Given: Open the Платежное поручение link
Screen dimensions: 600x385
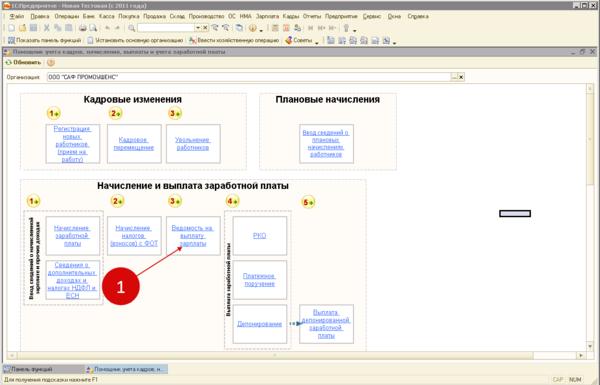Looking at the screenshot, I should (259, 280).
